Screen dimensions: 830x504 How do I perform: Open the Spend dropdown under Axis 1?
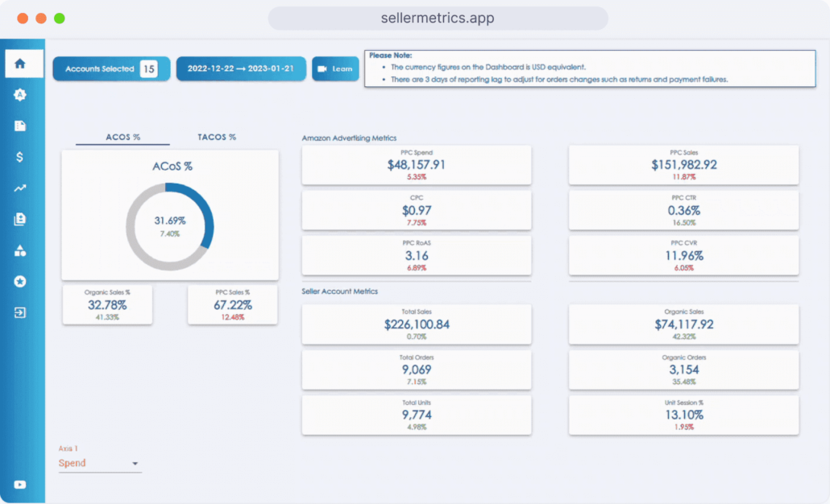pyautogui.click(x=98, y=463)
